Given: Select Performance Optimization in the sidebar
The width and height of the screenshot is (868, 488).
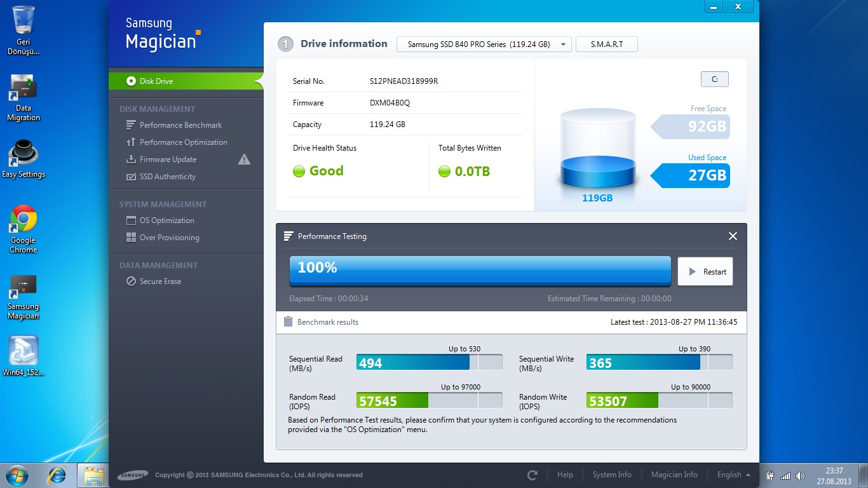Looking at the screenshot, I should pyautogui.click(x=183, y=142).
